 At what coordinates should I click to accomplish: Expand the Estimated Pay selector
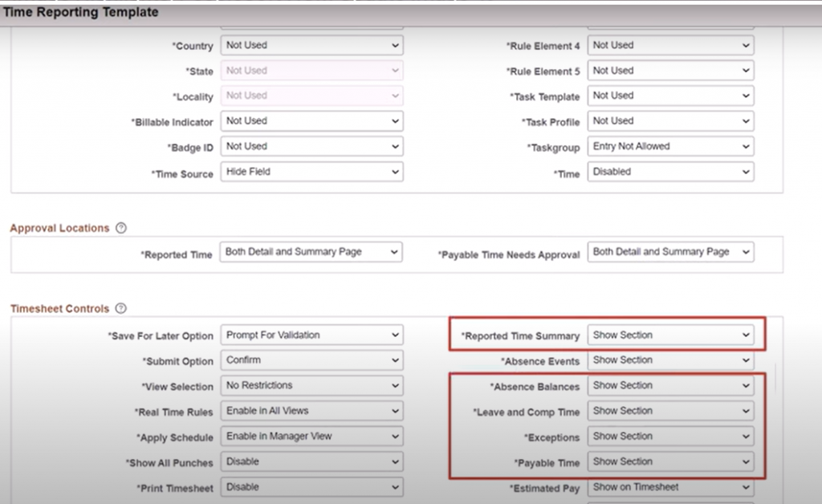coord(671,487)
